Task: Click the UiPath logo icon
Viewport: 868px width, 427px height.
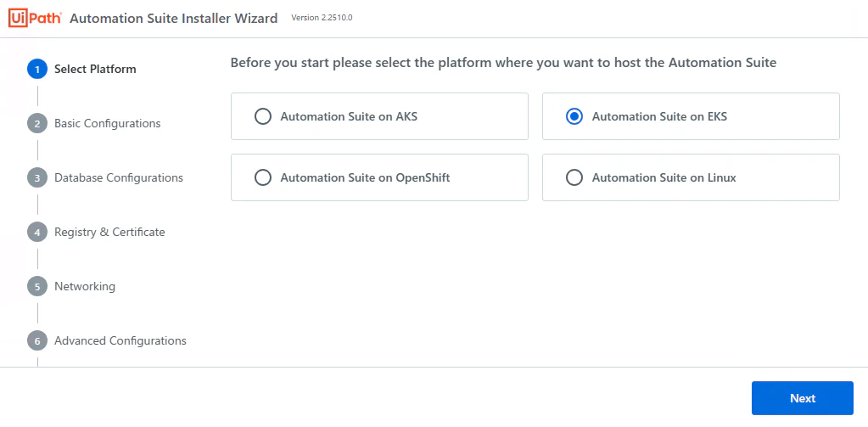Action: point(35,19)
